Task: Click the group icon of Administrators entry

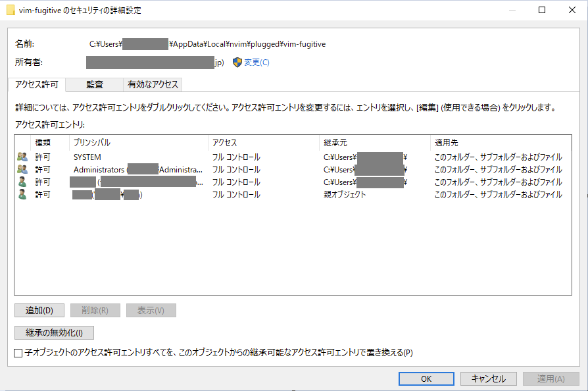Action: click(x=22, y=169)
